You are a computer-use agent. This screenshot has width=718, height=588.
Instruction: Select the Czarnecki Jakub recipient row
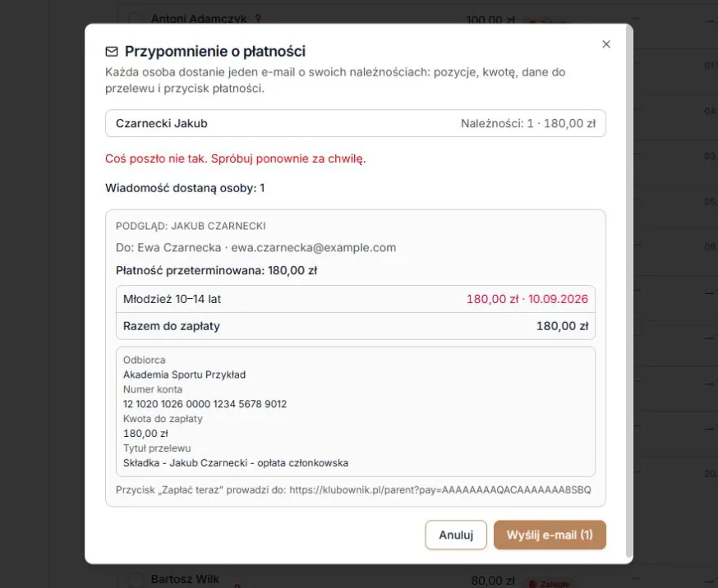point(356,123)
